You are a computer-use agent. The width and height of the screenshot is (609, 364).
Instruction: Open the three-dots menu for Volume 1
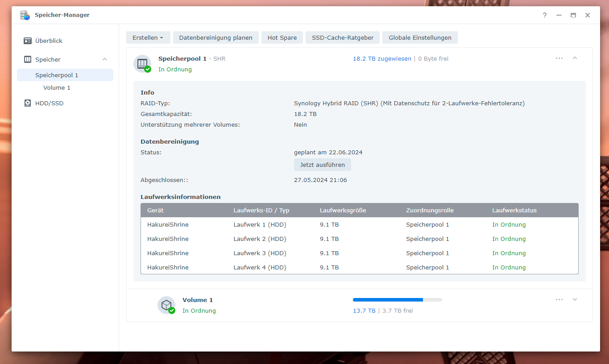559,300
